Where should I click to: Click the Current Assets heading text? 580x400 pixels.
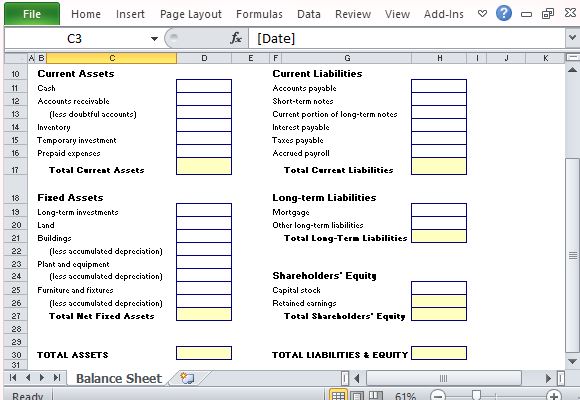pos(76,74)
